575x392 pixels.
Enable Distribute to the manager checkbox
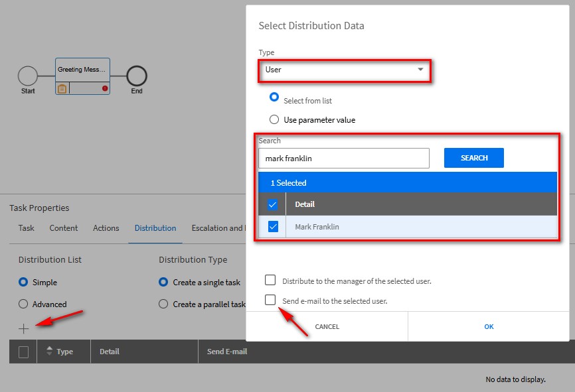point(270,280)
